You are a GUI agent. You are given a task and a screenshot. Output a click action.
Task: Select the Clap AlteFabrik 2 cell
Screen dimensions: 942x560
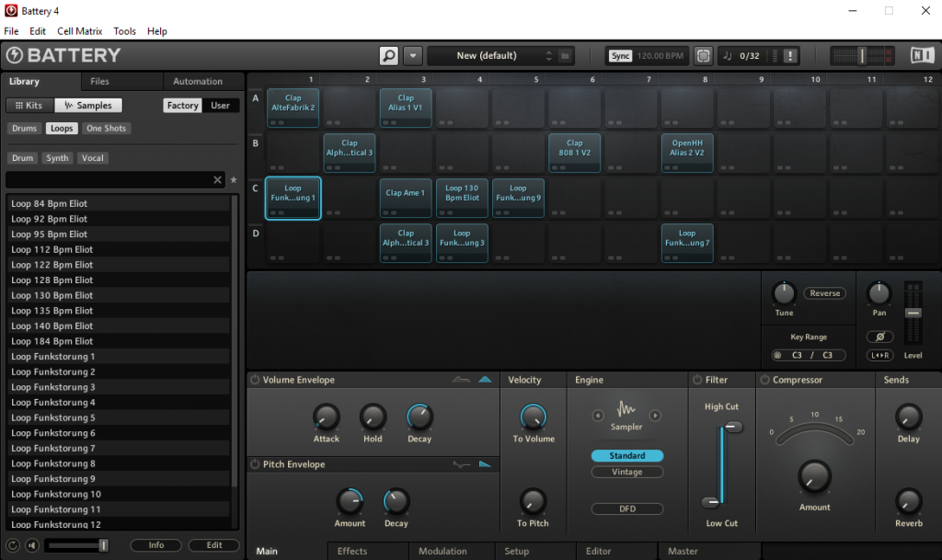(x=293, y=108)
